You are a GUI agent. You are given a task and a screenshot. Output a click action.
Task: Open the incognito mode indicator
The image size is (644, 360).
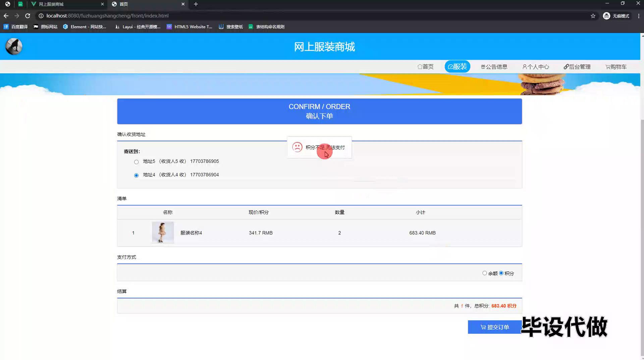616,16
